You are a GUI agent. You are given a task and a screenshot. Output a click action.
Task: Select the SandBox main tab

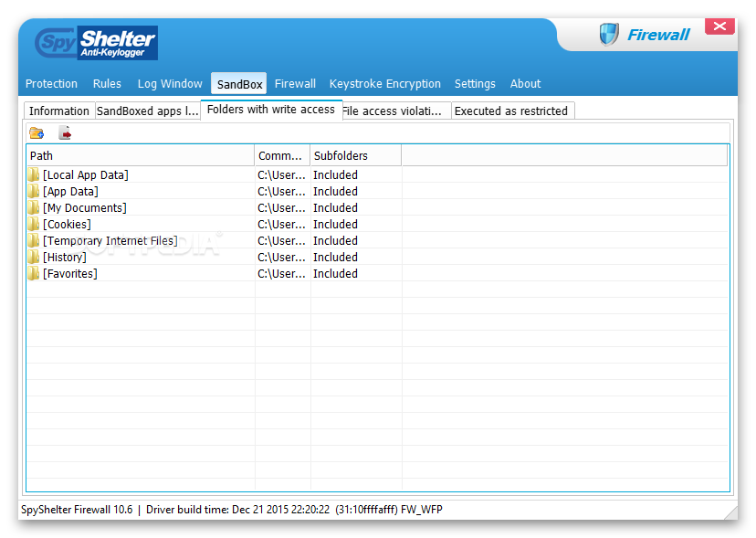click(x=239, y=84)
